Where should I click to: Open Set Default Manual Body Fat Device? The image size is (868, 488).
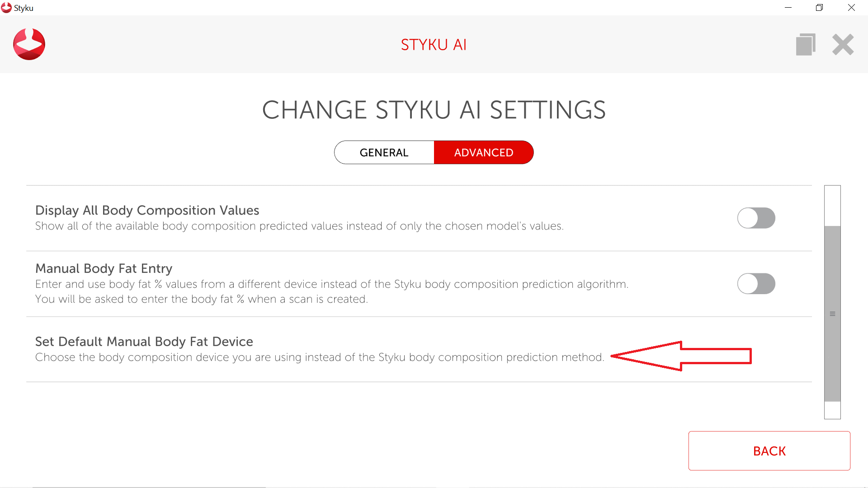144,342
